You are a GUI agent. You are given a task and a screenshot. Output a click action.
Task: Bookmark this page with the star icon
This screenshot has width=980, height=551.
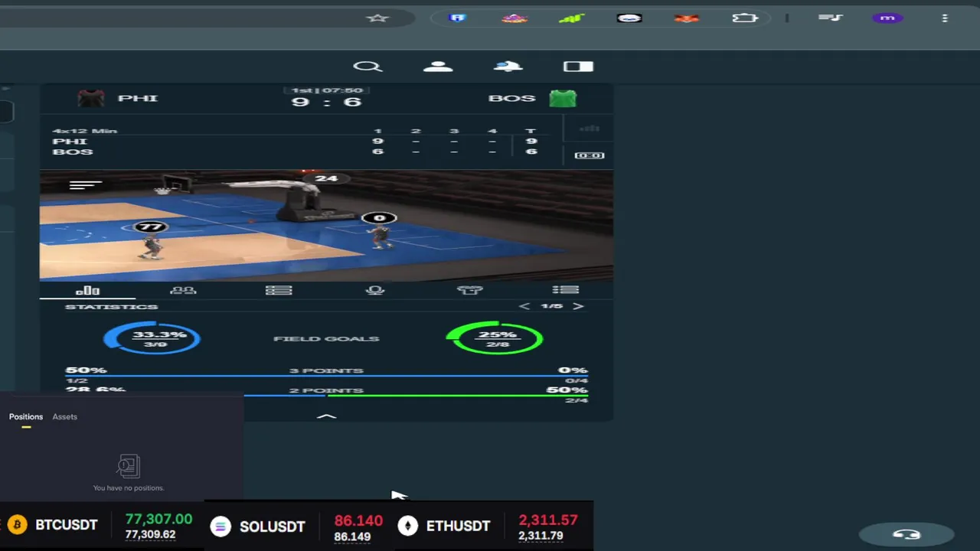tap(377, 18)
